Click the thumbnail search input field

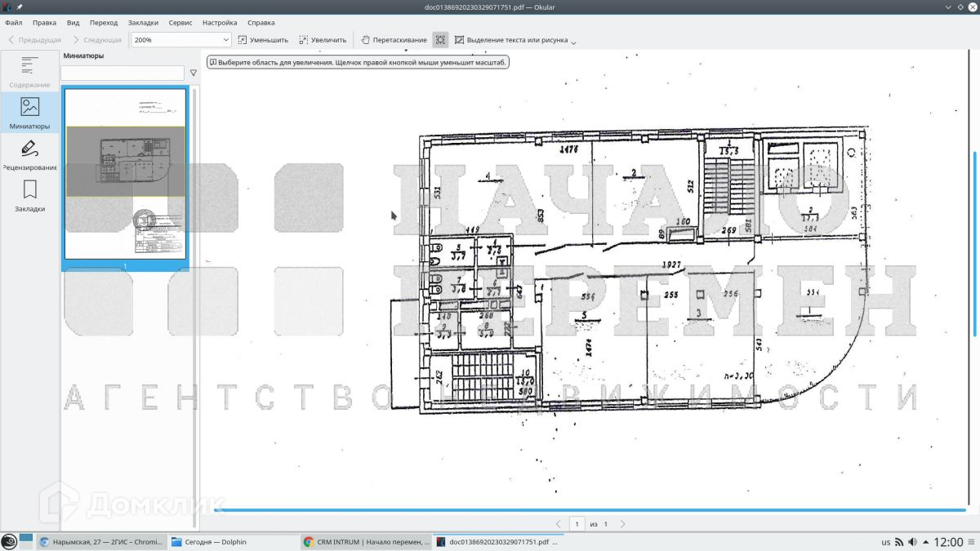[x=122, y=73]
